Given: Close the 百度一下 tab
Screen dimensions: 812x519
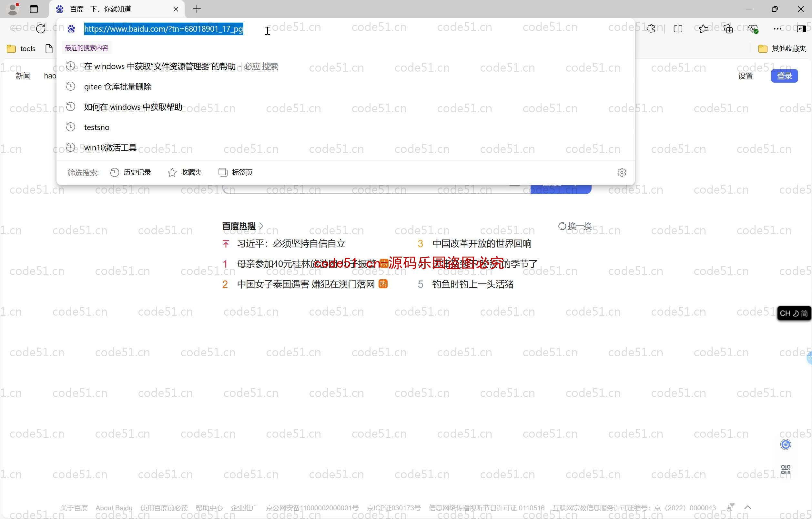Looking at the screenshot, I should (x=176, y=9).
